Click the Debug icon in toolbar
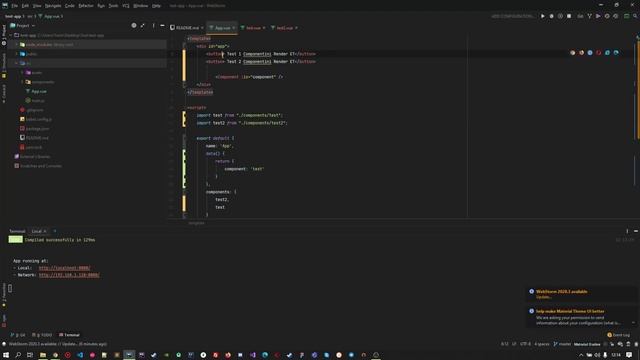Screen dimensions: 640x360 pyautogui.click(x=551, y=16)
